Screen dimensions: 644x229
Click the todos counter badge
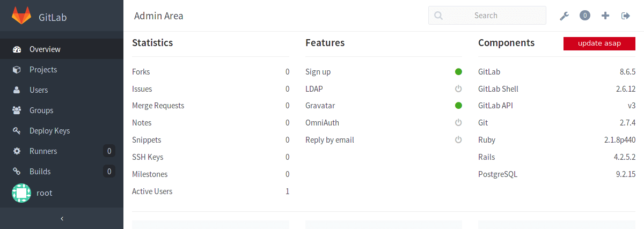point(585,16)
